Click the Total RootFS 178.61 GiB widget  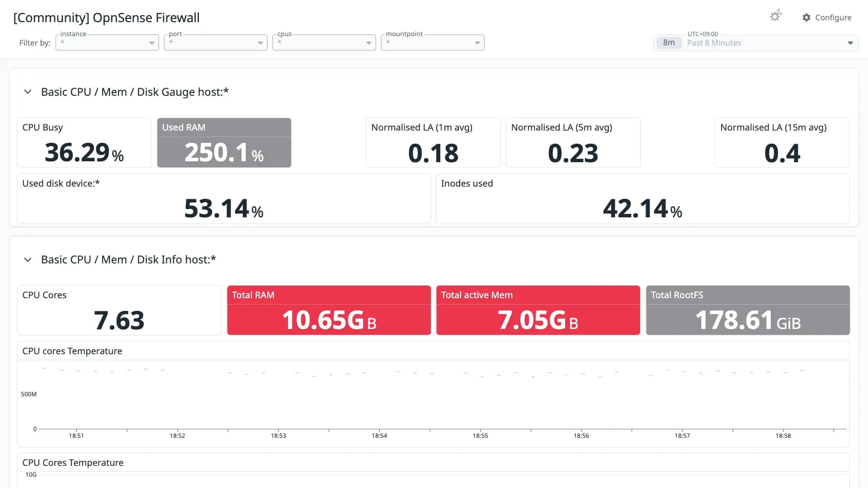pyautogui.click(x=748, y=310)
